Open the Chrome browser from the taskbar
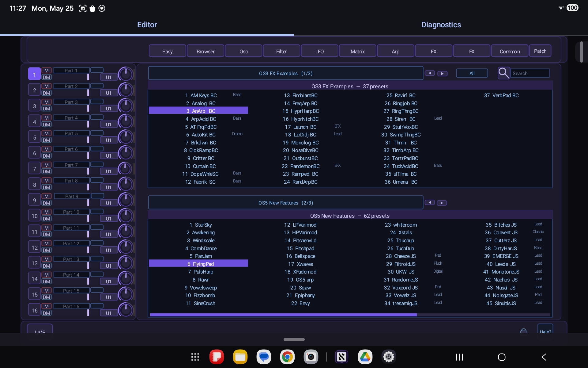 click(287, 357)
